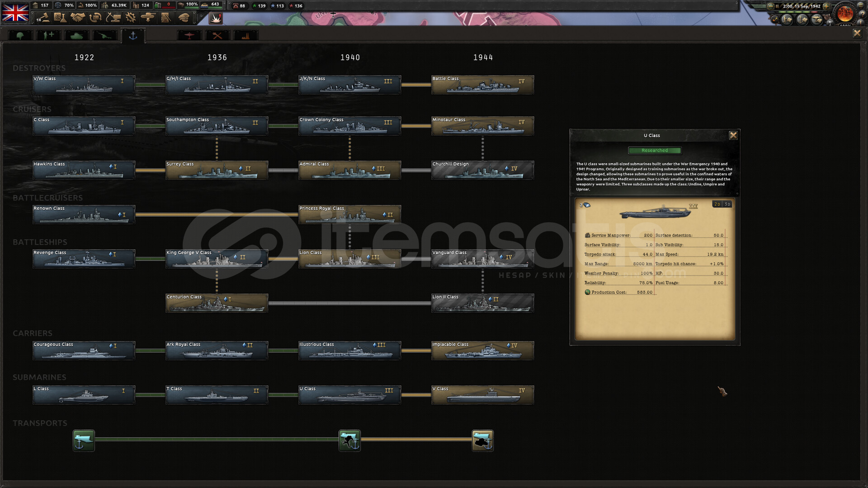Switch to the Infantry research tab

pyautogui.click(x=20, y=35)
